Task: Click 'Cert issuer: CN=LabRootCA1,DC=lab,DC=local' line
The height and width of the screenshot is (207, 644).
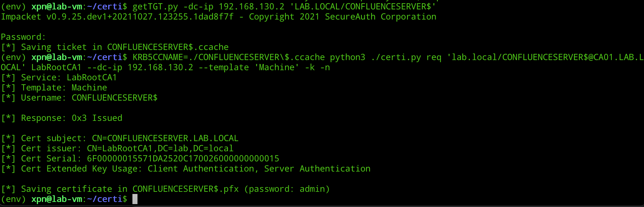Action: pyautogui.click(x=117, y=148)
